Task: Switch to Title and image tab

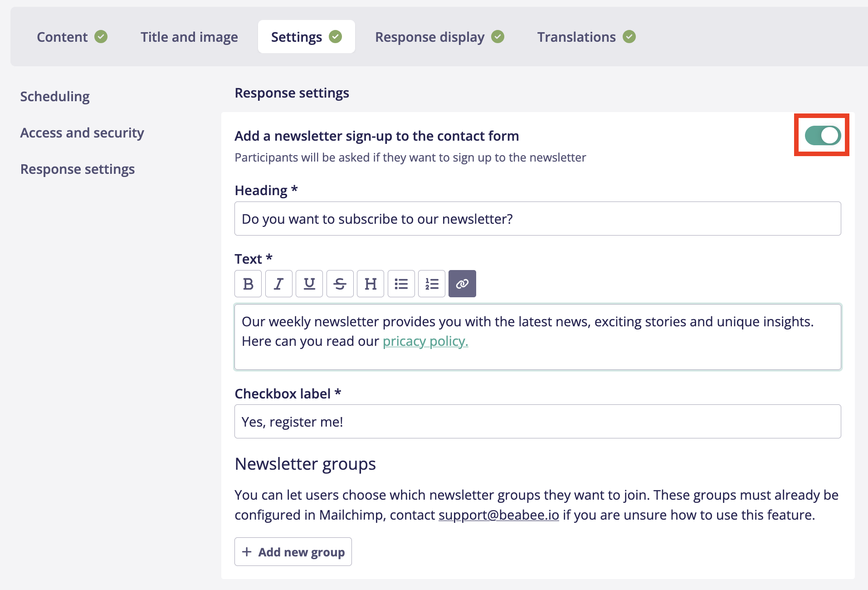Action: pos(189,37)
